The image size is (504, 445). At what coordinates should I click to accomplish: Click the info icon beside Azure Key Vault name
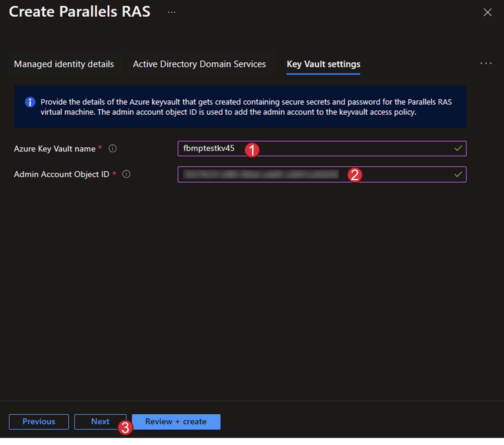(x=113, y=148)
